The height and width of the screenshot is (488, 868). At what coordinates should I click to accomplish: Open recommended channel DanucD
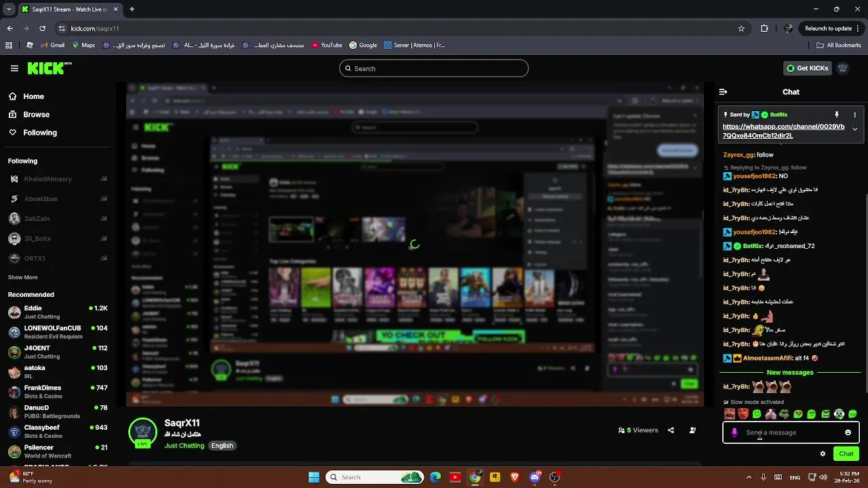click(x=58, y=411)
